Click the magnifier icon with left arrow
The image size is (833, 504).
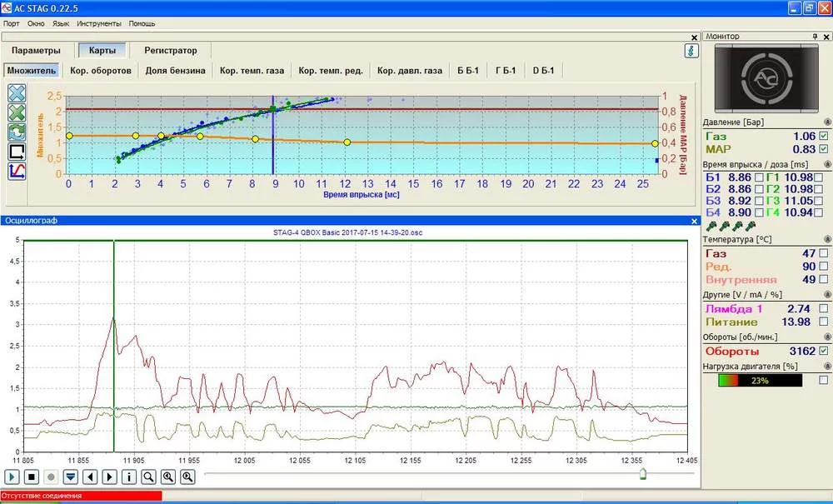coord(168,477)
